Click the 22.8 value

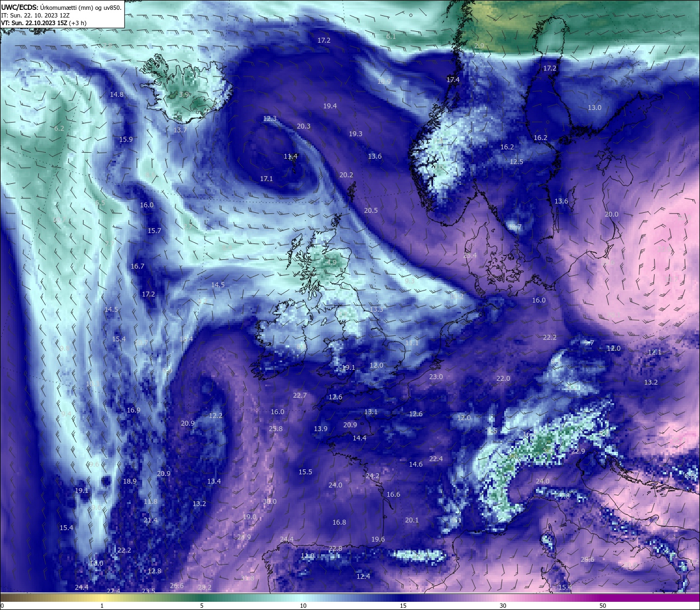click(335, 549)
